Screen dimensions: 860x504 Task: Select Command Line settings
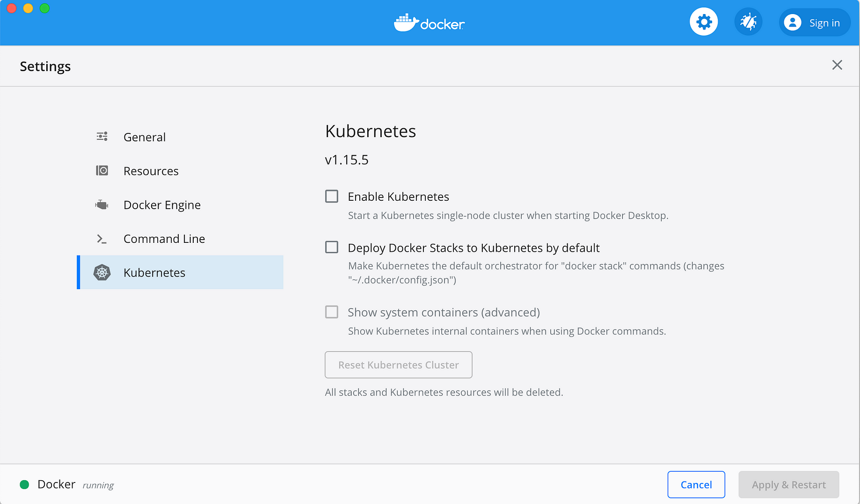point(180,239)
